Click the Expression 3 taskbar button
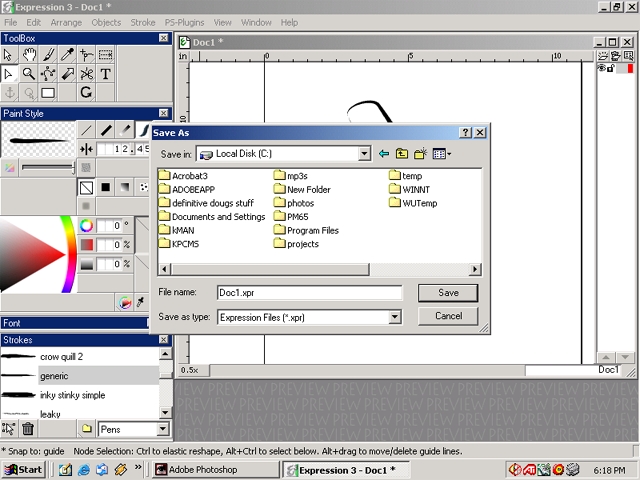Screen dimensions: 640x480 (346, 470)
